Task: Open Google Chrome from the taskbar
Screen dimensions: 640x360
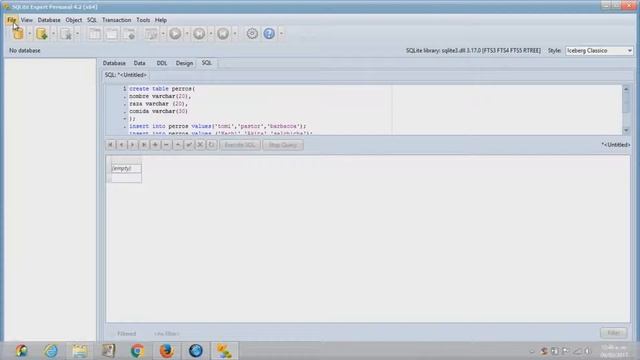Action: point(138,351)
